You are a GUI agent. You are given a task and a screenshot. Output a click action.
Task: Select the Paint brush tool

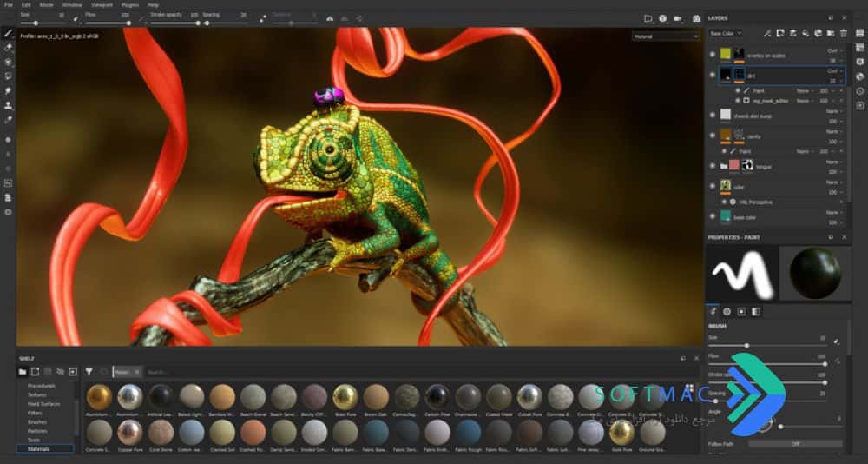[9, 33]
